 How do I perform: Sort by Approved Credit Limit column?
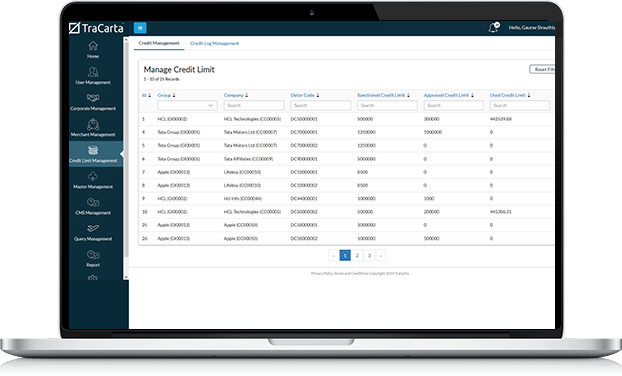click(x=449, y=95)
